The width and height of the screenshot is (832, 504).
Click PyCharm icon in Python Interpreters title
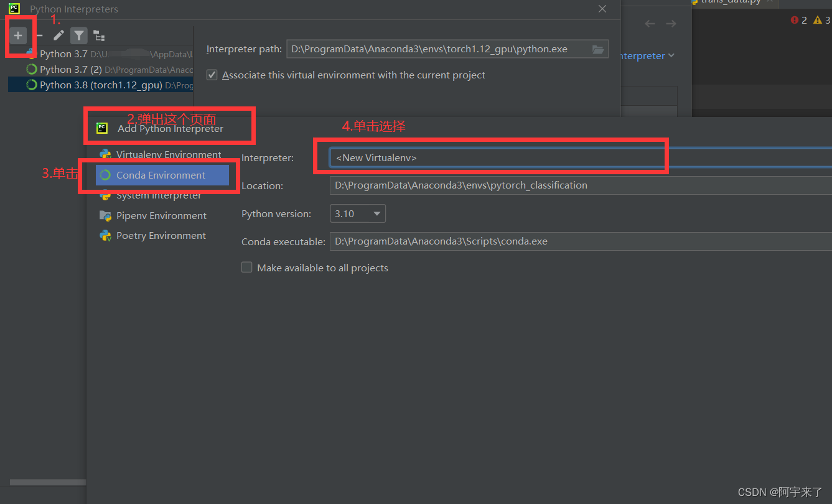tap(14, 9)
